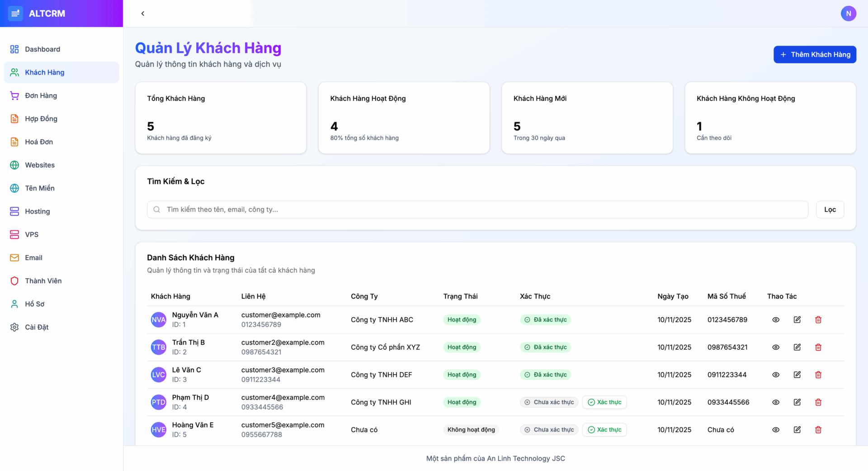
Task: Go to the Thành Viên section
Action: (x=43, y=281)
